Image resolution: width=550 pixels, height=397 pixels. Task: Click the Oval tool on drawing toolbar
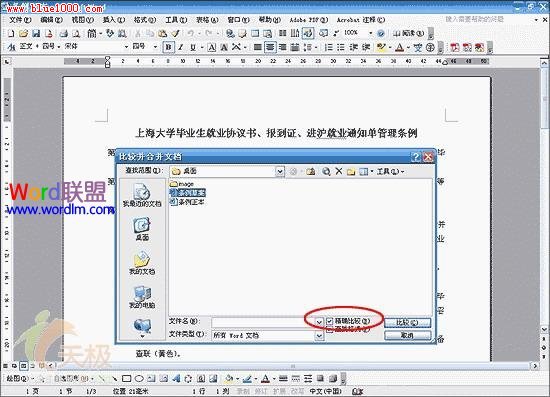tap(139, 379)
